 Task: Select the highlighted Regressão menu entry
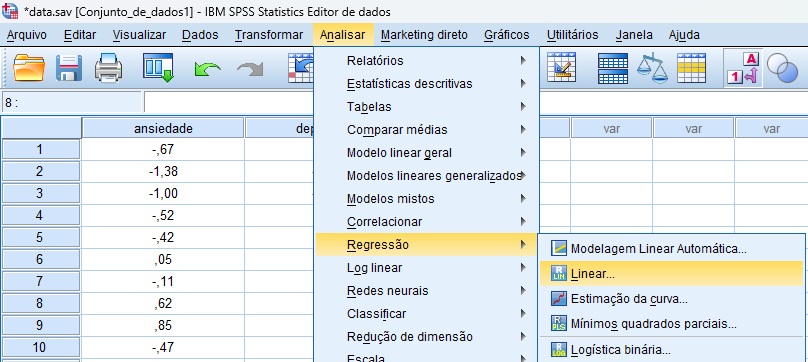click(x=426, y=245)
